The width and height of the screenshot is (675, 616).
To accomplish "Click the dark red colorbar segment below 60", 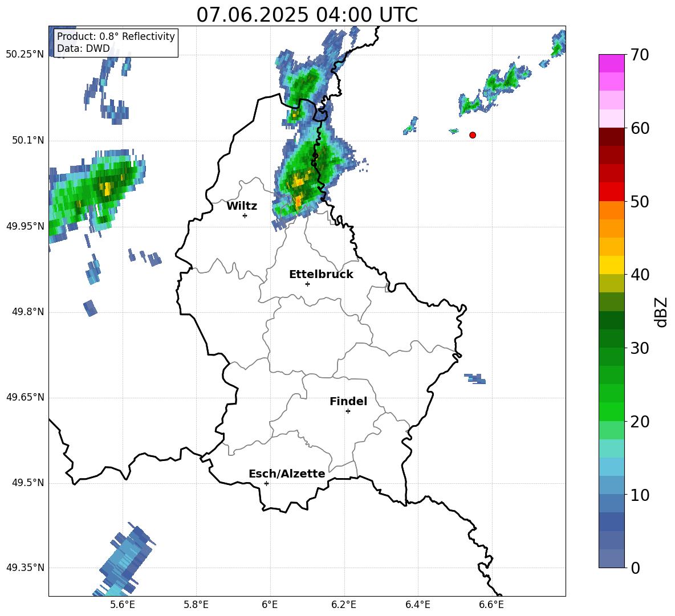I will click(x=611, y=137).
